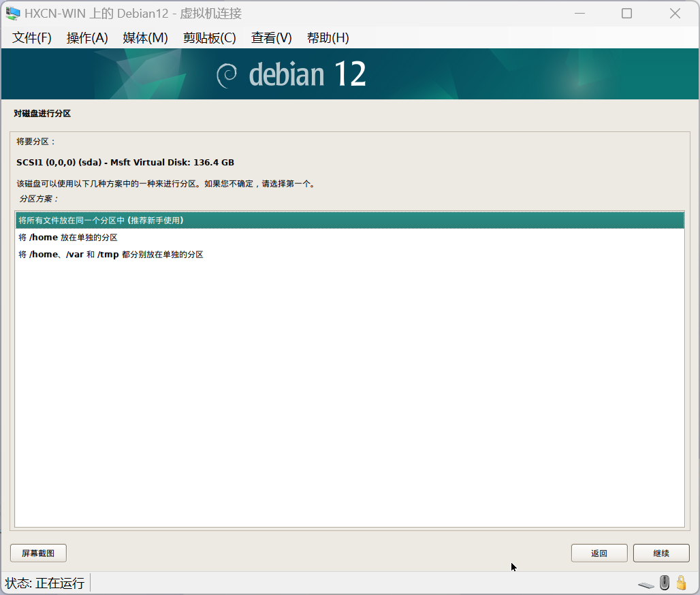Image resolution: width=700 pixels, height=595 pixels.
Task: Open the 查看(V) menu
Action: (272, 38)
